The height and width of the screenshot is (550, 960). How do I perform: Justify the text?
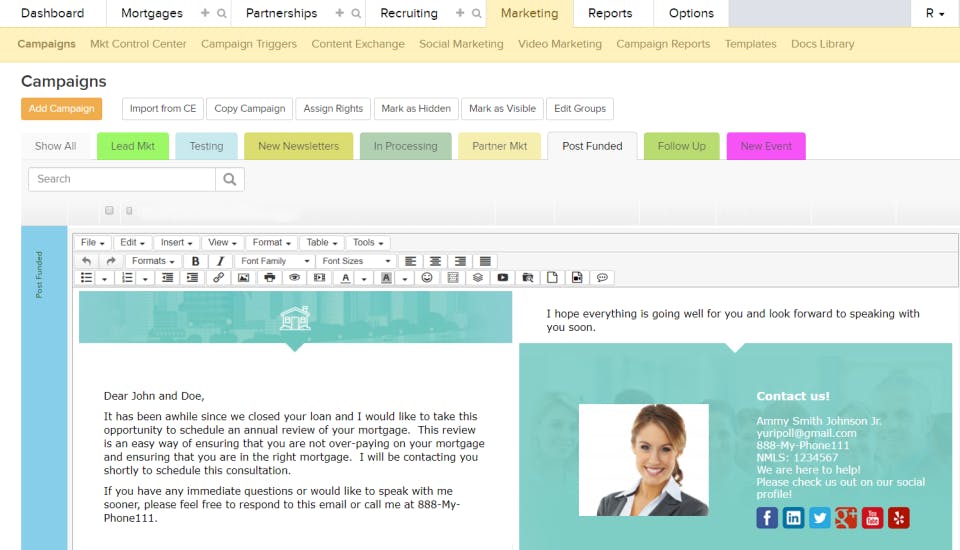[485, 261]
